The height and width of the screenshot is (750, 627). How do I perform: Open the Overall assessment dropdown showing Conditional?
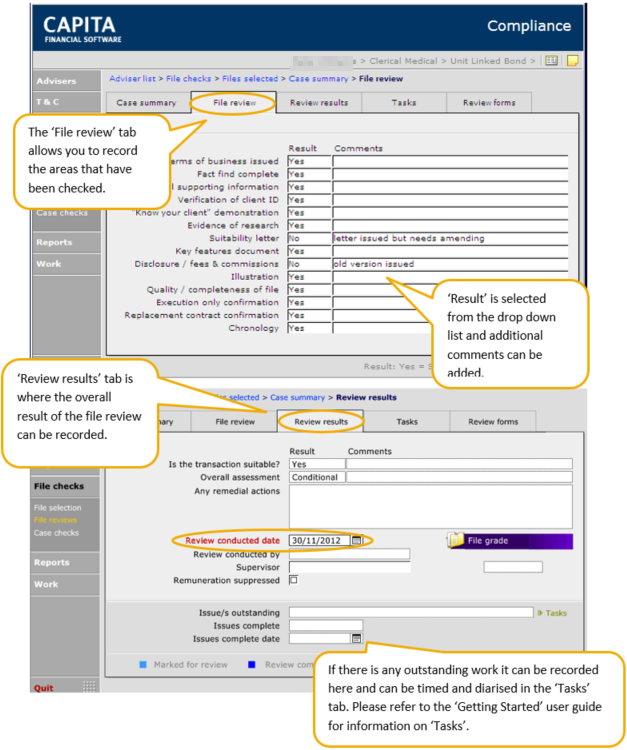click(317, 477)
